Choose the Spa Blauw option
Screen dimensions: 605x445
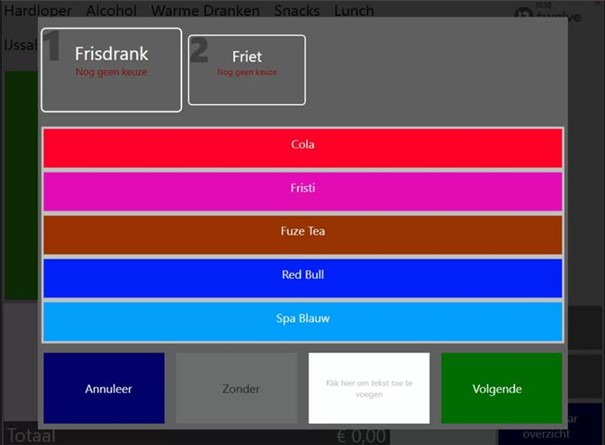tap(302, 320)
